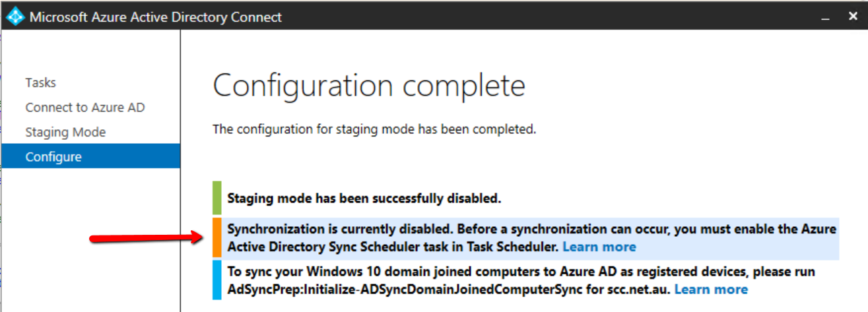The height and width of the screenshot is (312, 868).
Task: Click the staging mode configuration completed description
Action: (x=374, y=130)
